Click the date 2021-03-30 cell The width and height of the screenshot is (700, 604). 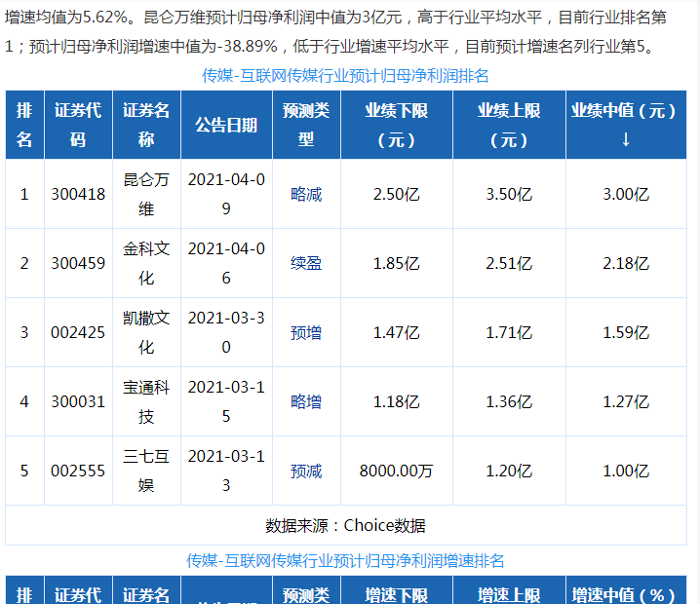(x=226, y=333)
